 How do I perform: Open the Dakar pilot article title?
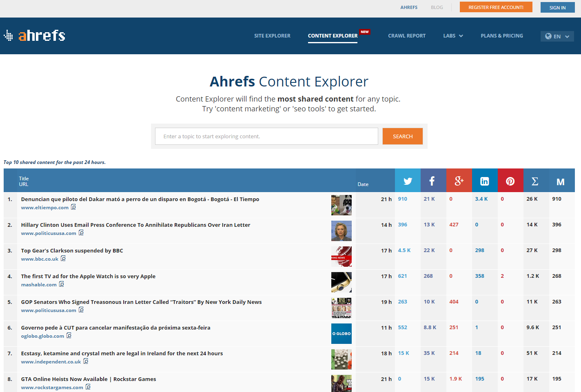pos(140,199)
